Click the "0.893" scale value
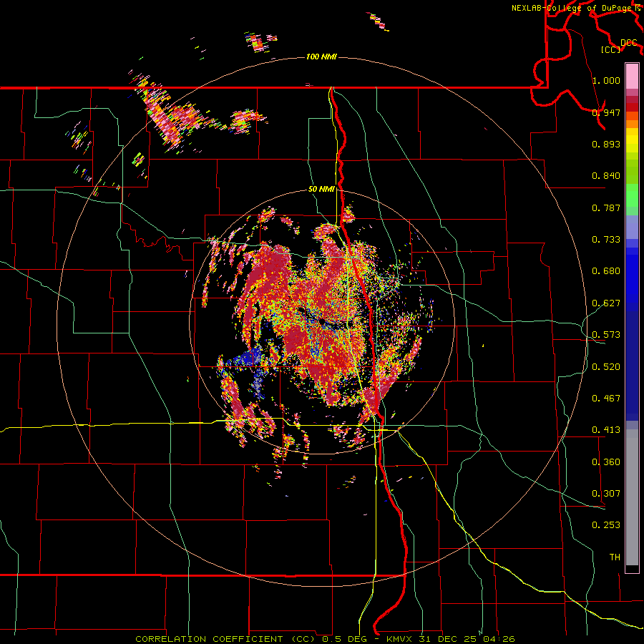The image size is (644, 644). coord(606,144)
